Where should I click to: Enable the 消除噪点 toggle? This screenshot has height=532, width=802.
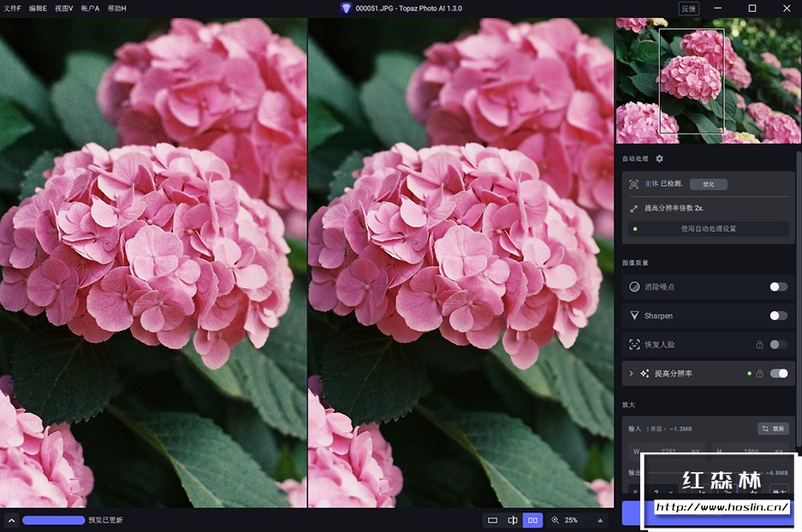tap(778, 287)
